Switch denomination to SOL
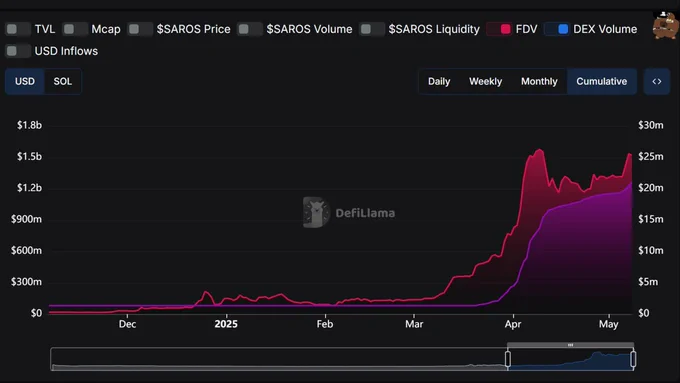Image resolution: width=680 pixels, height=383 pixels. click(62, 82)
